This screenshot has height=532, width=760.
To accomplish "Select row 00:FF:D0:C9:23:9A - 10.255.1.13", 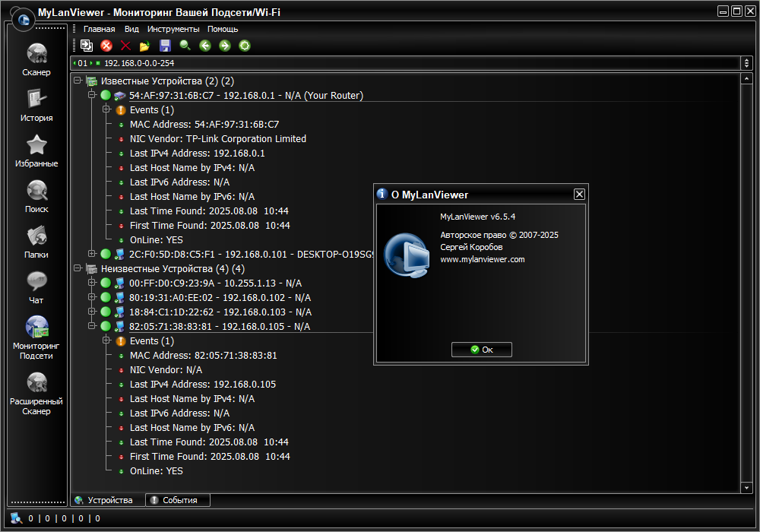I will 215,283.
